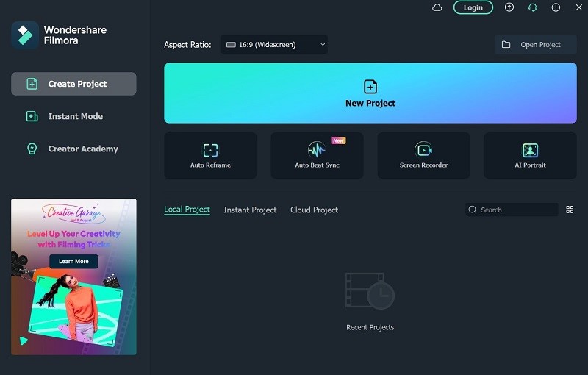The height and width of the screenshot is (375, 588).
Task: Switch to the Cloud Project tab
Action: click(314, 210)
